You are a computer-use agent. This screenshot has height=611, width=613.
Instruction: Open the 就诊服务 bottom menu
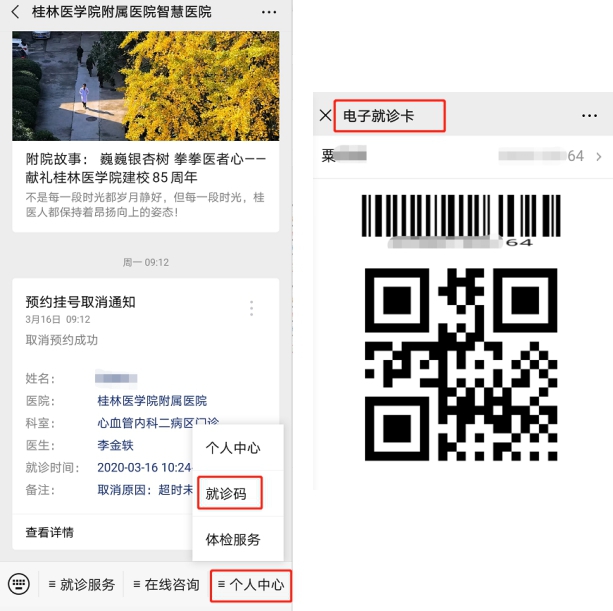[x=80, y=585]
